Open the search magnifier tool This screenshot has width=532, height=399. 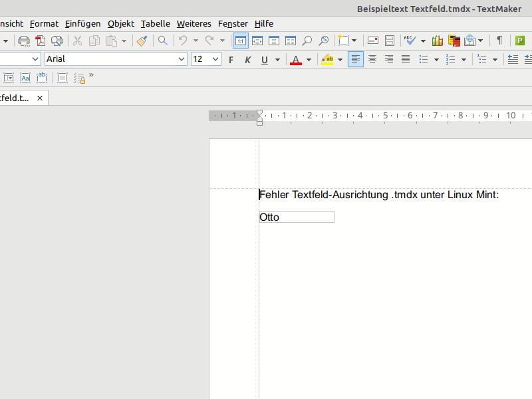(163, 41)
